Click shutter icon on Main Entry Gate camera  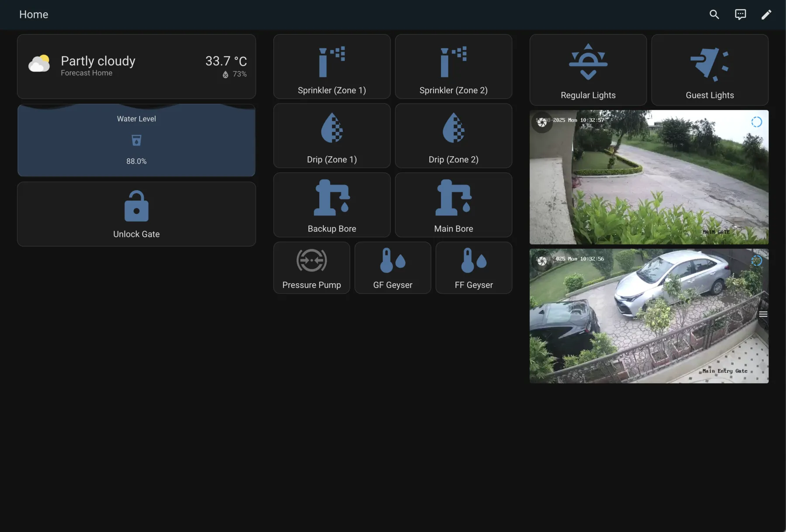(x=542, y=261)
